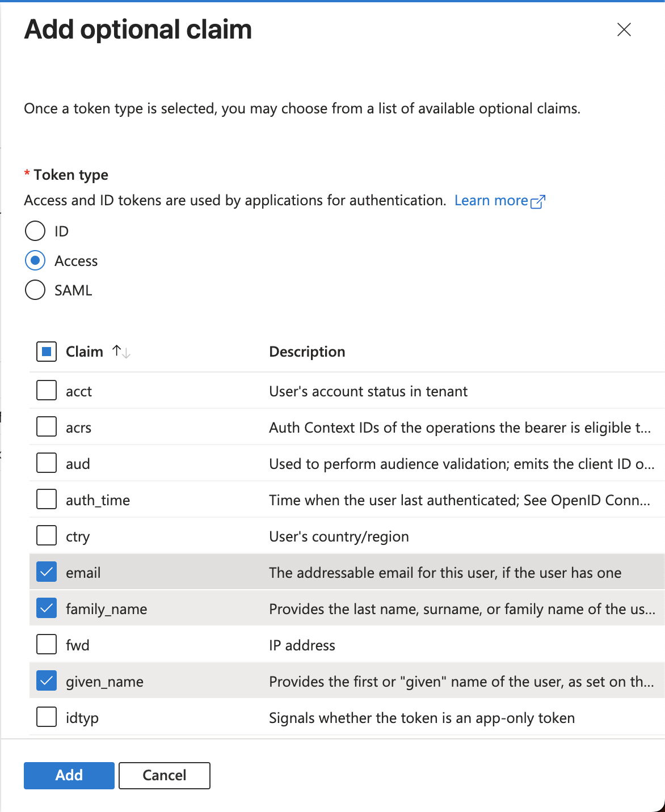Choose the SAML token type radio
This screenshot has width=665, height=812.
tap(35, 290)
